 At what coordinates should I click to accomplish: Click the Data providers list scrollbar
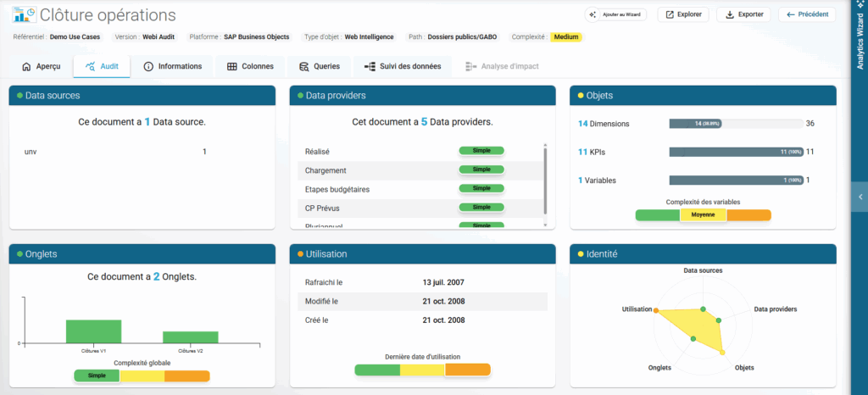[545, 181]
